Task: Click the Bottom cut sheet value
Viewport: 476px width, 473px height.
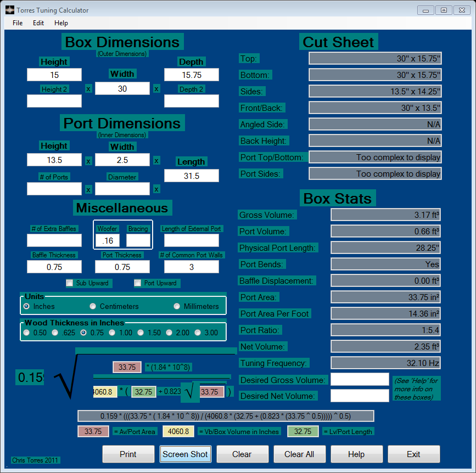Action: pos(375,75)
